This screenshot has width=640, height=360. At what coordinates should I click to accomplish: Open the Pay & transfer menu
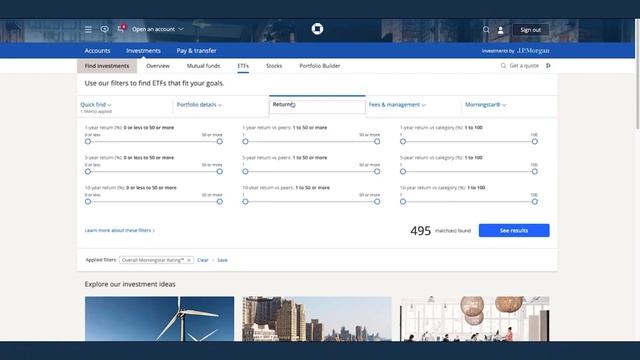pyautogui.click(x=196, y=51)
